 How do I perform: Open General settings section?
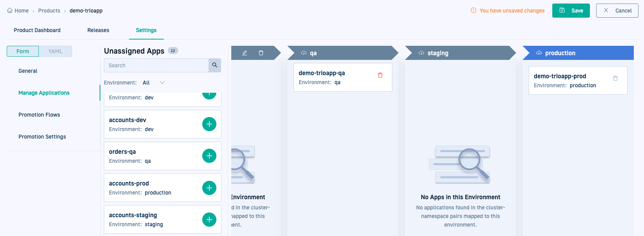click(x=28, y=71)
